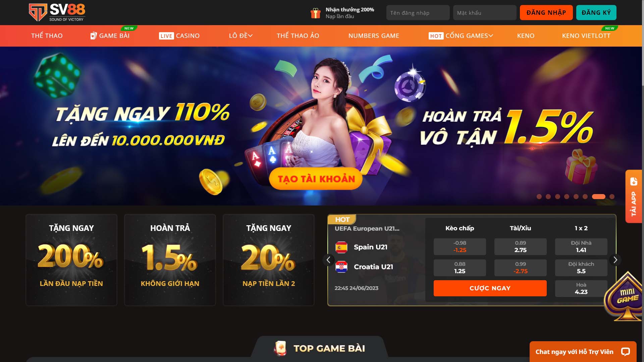The image size is (644, 362).
Task: Open the Thể Thao menu
Action: [47, 36]
